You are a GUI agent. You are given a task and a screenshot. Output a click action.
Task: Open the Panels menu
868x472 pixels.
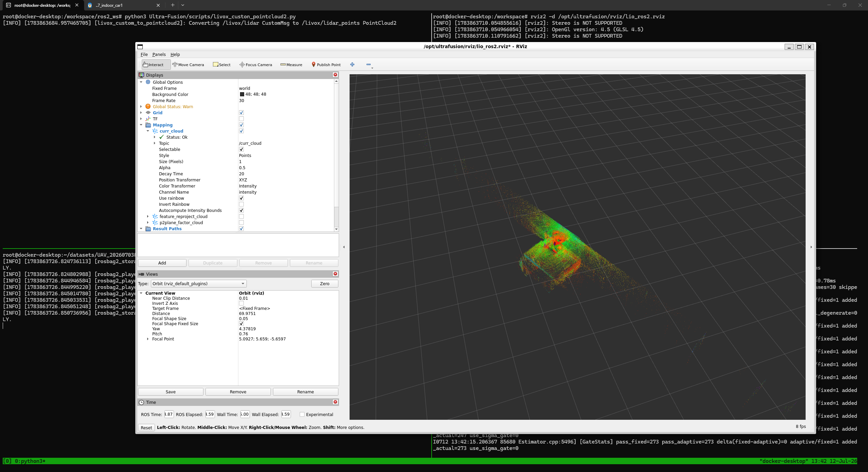pyautogui.click(x=159, y=54)
